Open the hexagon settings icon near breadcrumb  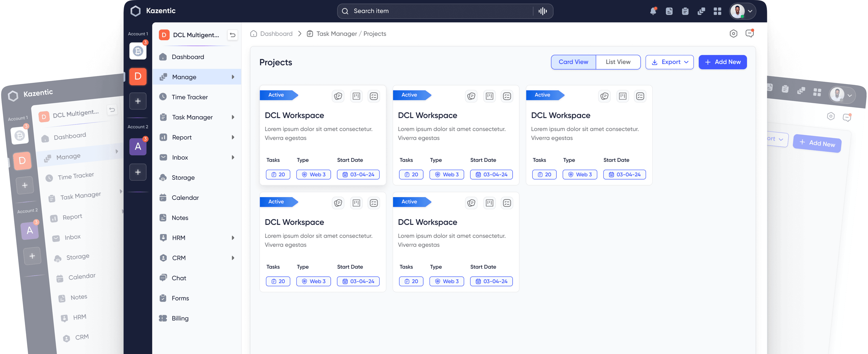(x=734, y=34)
